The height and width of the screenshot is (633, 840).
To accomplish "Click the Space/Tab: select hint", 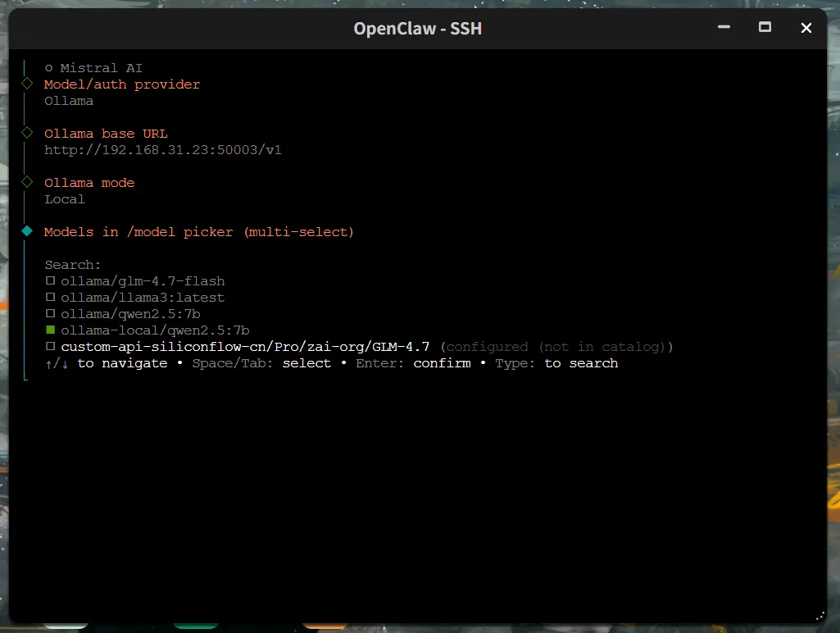I will tap(261, 363).
